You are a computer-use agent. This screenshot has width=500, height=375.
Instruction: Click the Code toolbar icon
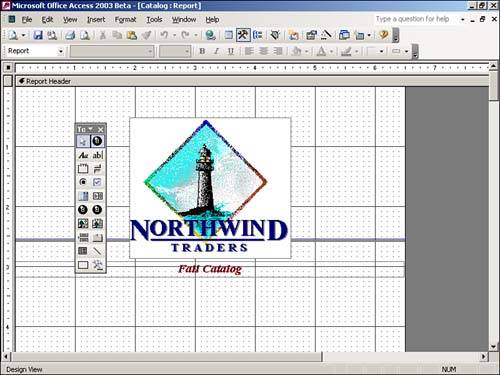point(294,35)
